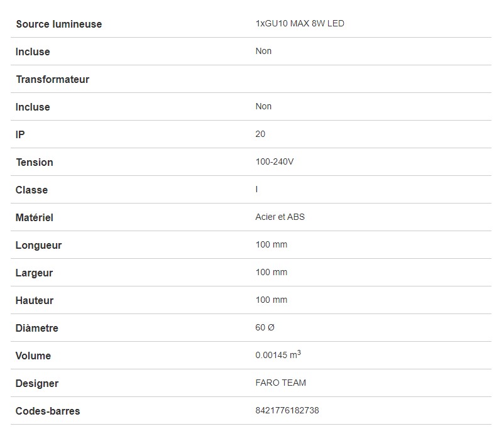The image size is (504, 441).
Task: Click the Diàmetre label
Action: point(36,328)
